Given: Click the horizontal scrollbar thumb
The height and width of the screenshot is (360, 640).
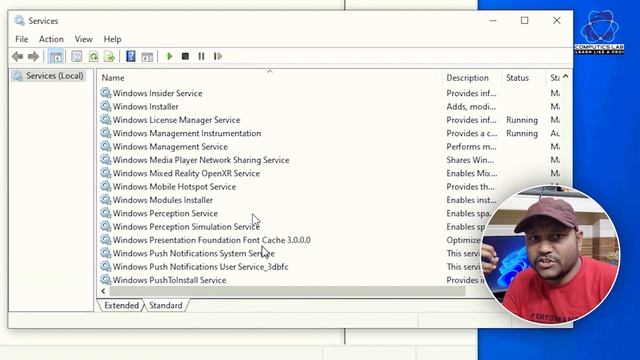Looking at the screenshot, I should (287, 291).
